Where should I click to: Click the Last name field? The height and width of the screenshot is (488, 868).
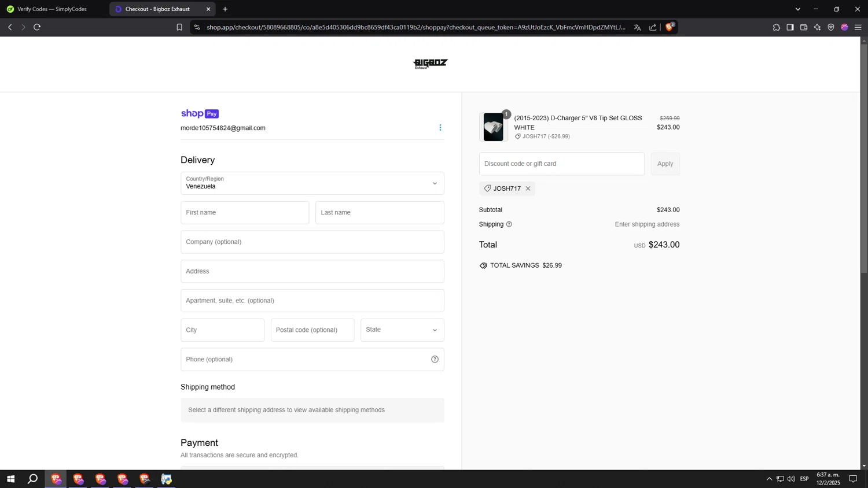(380, 213)
